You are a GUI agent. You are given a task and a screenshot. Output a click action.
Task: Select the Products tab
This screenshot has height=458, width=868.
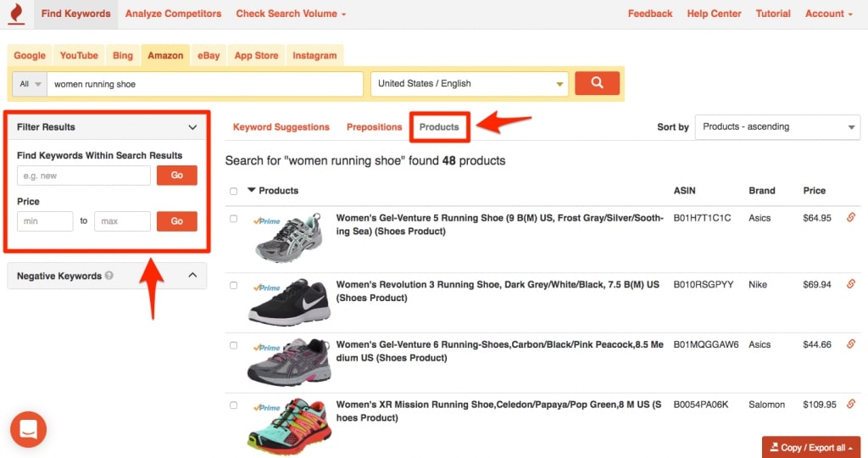point(439,127)
